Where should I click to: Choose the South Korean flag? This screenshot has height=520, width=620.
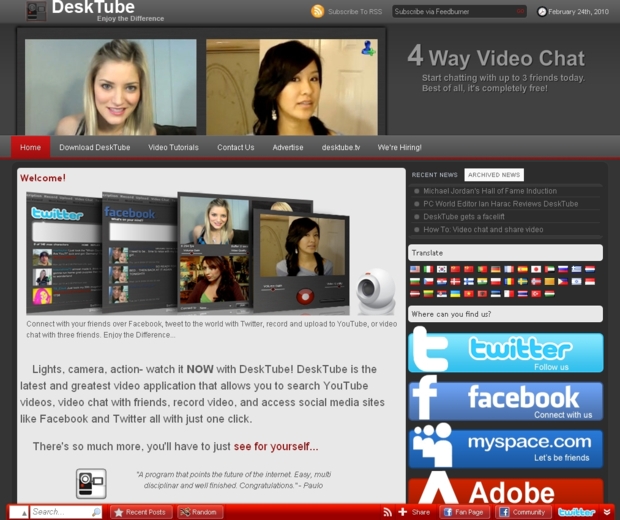442,269
